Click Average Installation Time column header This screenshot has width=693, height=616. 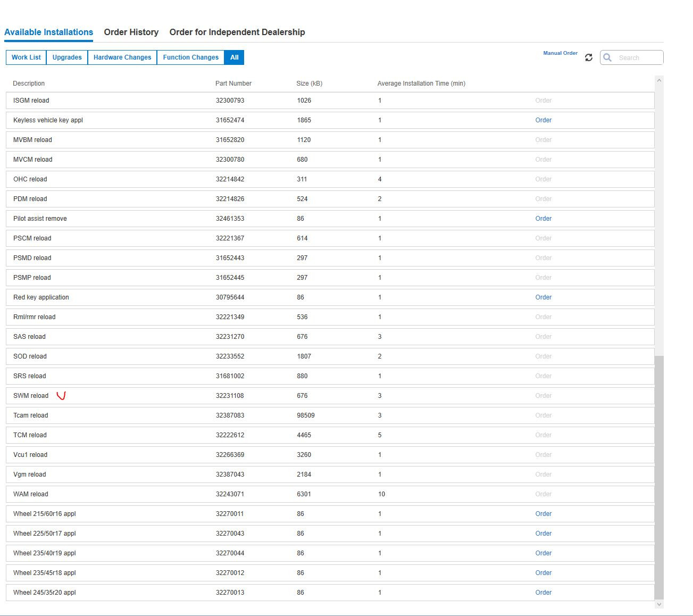click(x=421, y=84)
